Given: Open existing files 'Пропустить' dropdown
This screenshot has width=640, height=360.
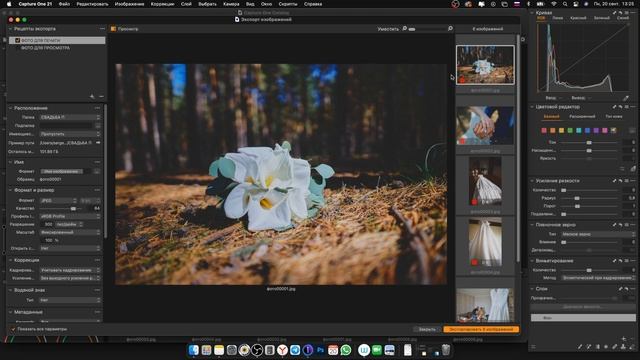Looking at the screenshot, I should pos(70,134).
